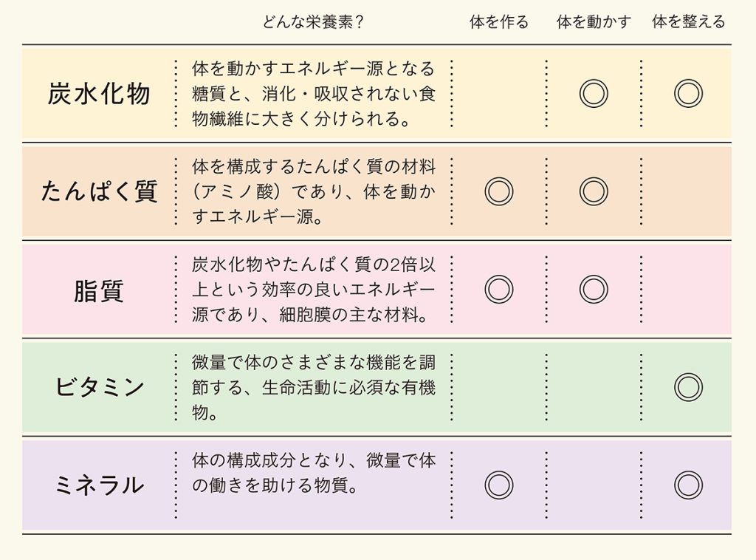Click the circle for 炭水化物 under 体を整える
756x560 pixels.
pos(688,94)
